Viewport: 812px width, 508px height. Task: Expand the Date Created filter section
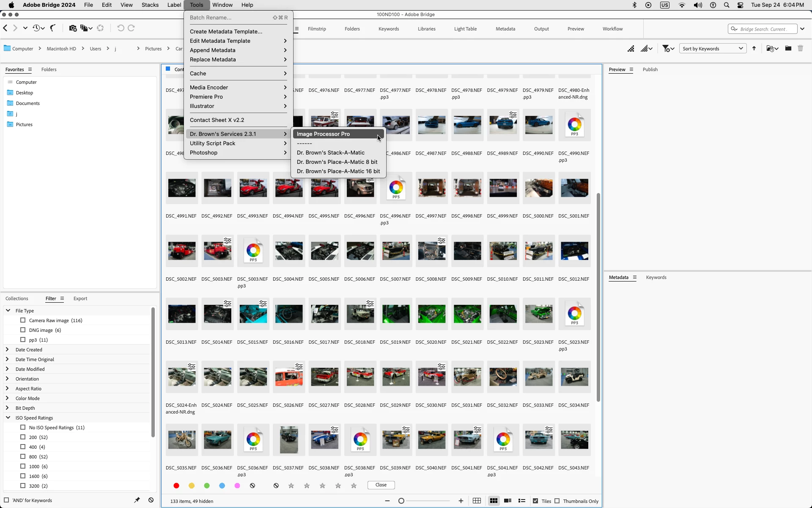[x=7, y=350]
